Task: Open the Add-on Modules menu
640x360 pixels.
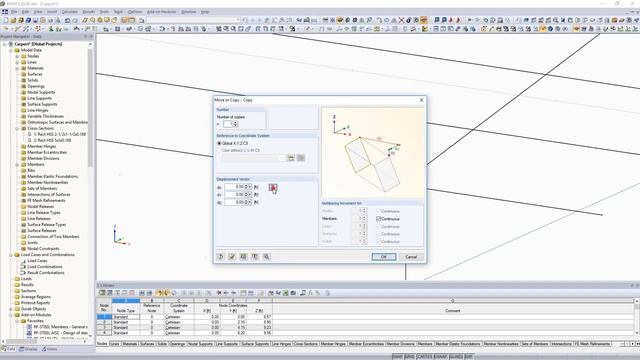Action: coord(162,12)
